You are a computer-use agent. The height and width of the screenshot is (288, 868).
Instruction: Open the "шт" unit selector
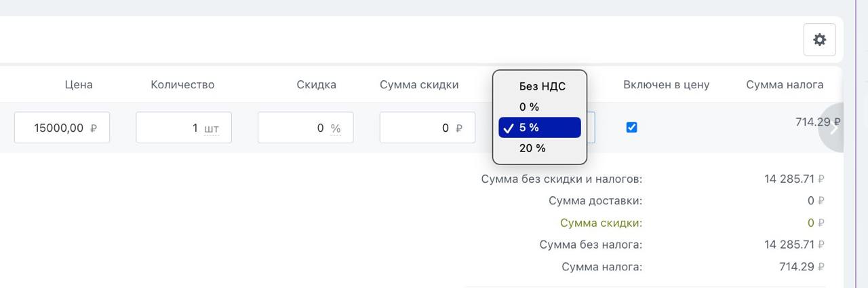click(212, 128)
